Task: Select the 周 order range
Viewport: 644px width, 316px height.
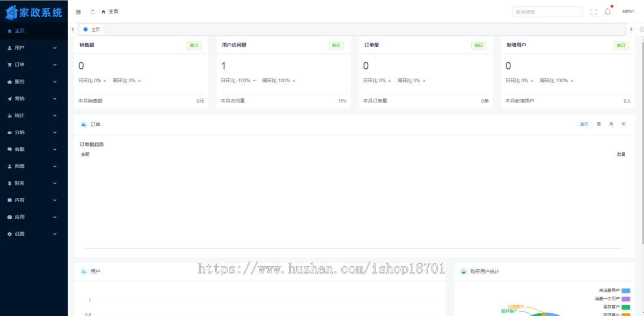Action: (x=599, y=124)
